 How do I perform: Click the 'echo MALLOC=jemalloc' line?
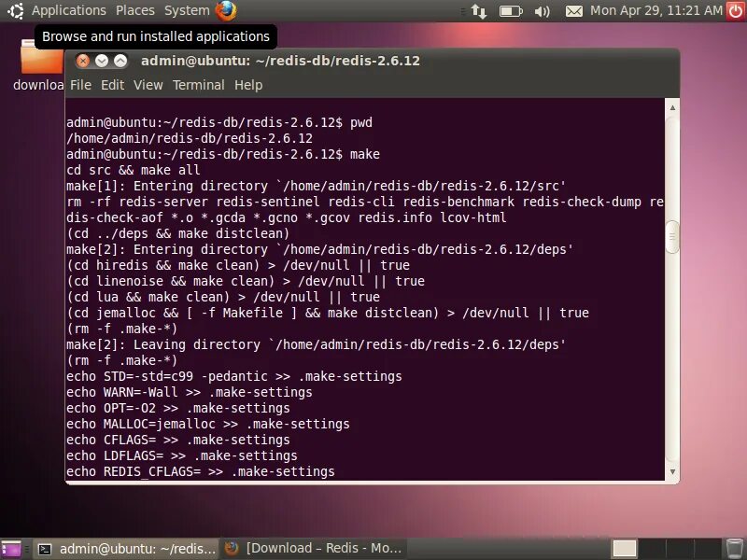click(x=208, y=424)
